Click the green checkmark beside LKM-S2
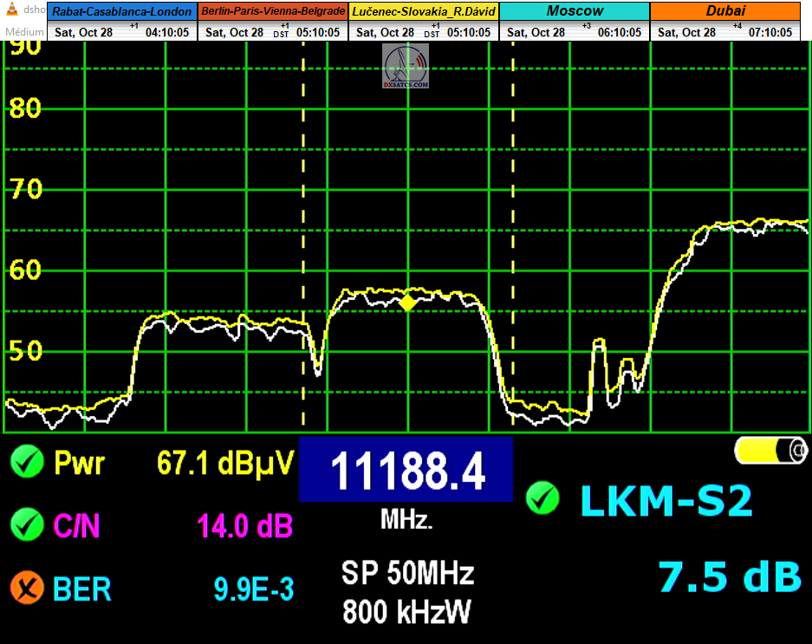This screenshot has width=812, height=644. click(542, 498)
